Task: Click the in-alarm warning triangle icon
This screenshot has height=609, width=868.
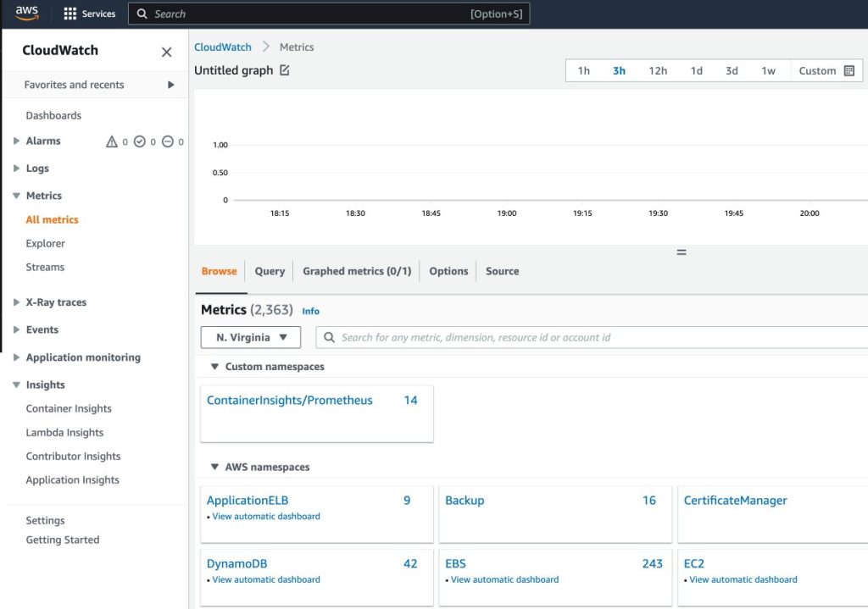Action: tap(112, 141)
